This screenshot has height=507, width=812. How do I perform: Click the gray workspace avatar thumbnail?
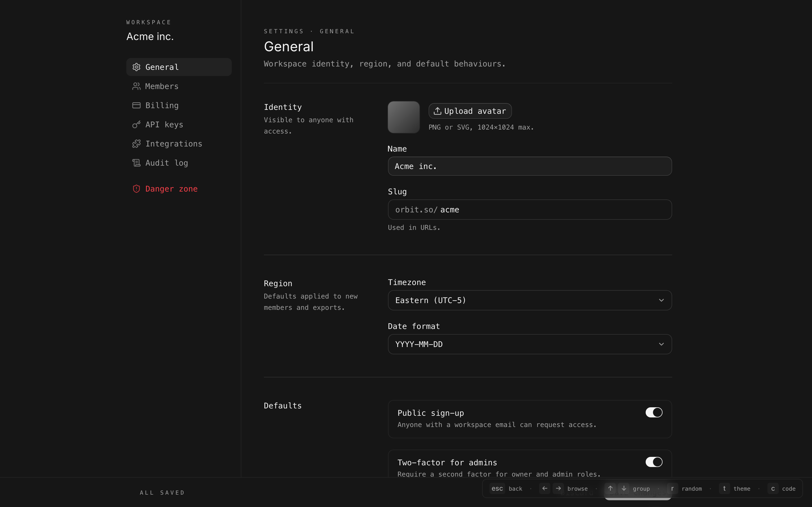404,117
